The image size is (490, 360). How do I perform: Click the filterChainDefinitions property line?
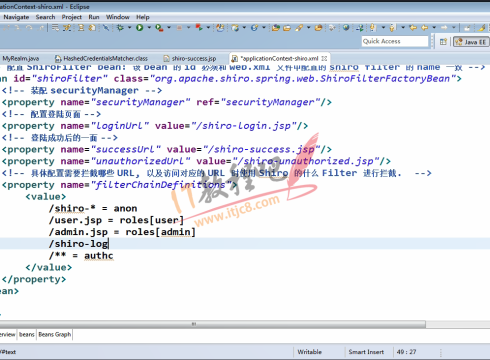pos(120,185)
